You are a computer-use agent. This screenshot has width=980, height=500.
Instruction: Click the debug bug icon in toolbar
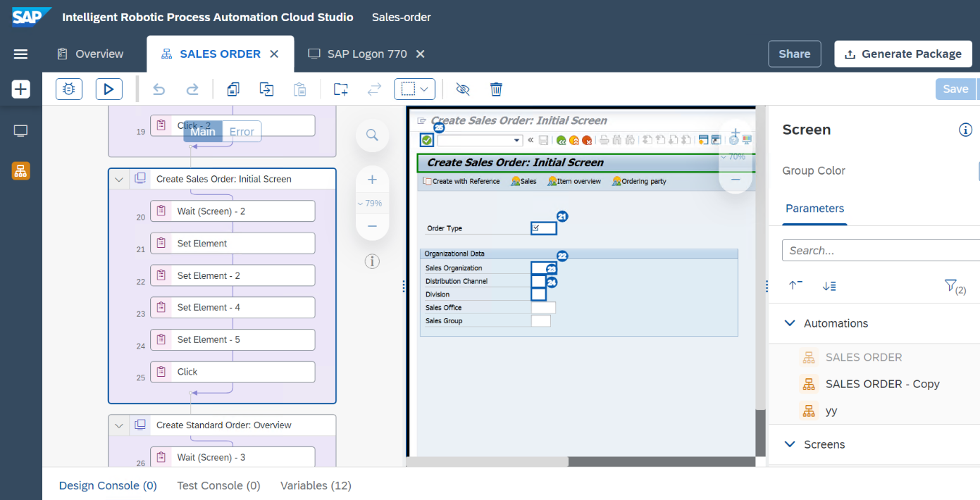click(x=69, y=89)
